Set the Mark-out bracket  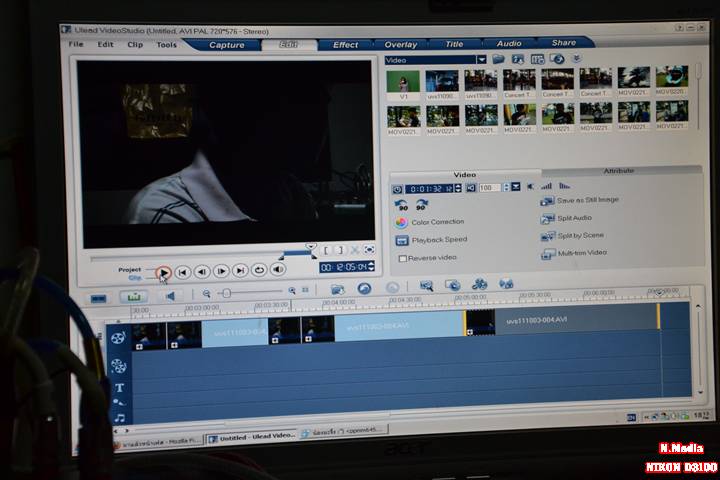[x=340, y=250]
